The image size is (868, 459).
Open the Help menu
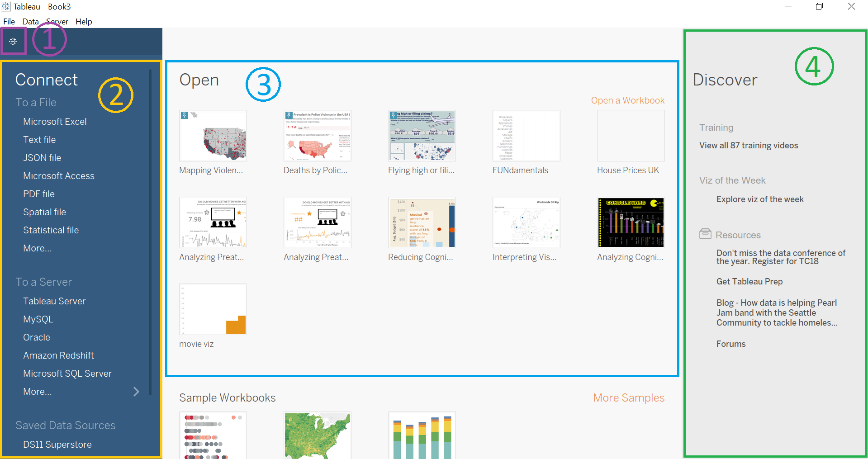pyautogui.click(x=84, y=21)
